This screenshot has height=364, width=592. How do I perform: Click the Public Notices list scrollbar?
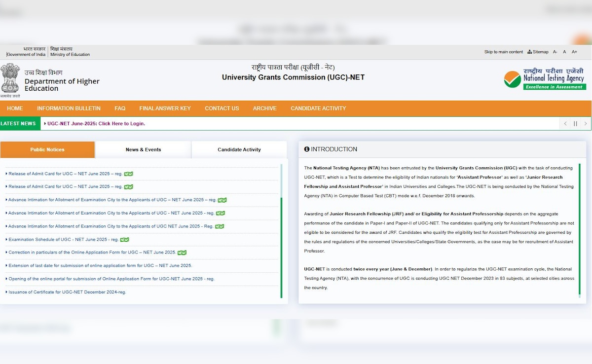(281, 247)
